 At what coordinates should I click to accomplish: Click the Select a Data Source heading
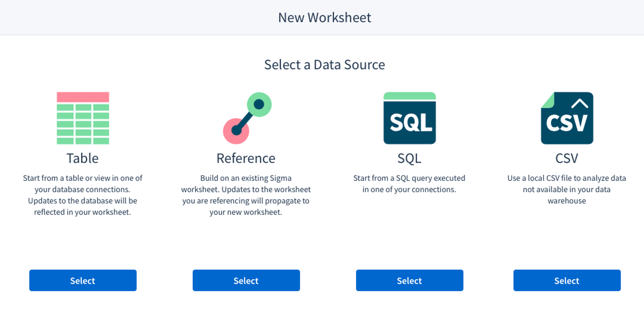325,65
